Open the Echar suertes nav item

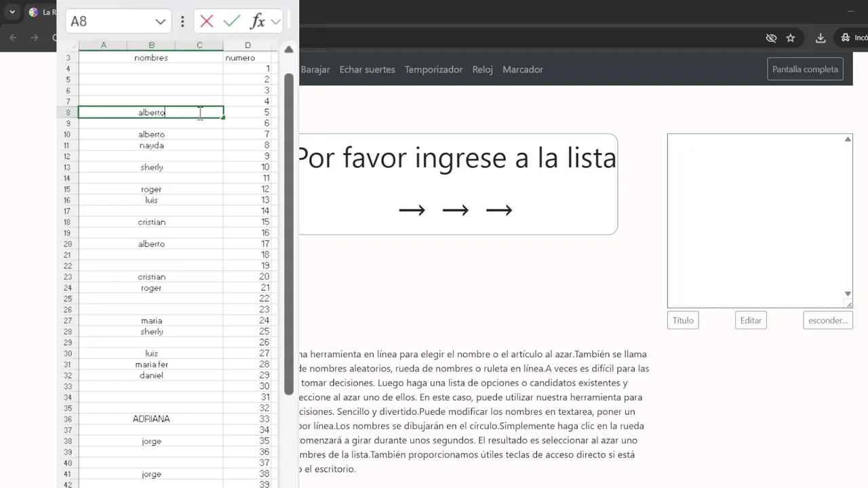click(367, 69)
